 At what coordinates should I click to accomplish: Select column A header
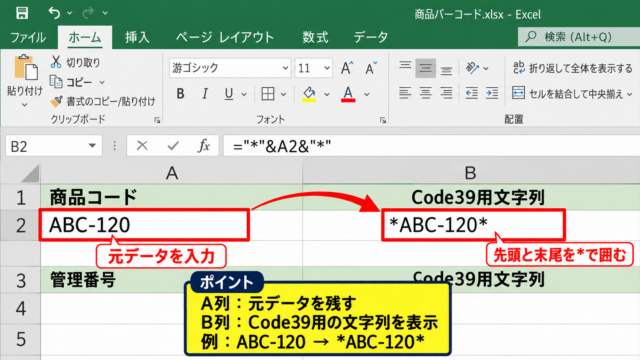[171, 173]
